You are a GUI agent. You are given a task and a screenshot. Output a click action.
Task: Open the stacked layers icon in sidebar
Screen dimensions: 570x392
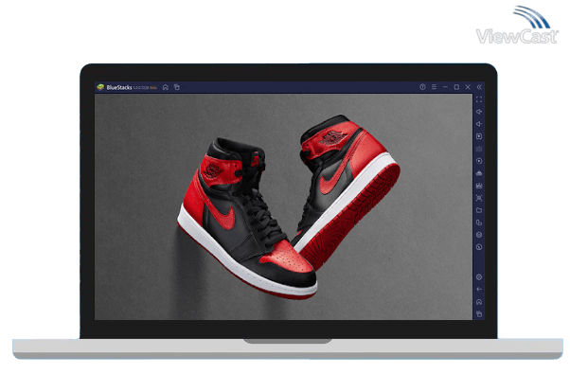(x=479, y=235)
